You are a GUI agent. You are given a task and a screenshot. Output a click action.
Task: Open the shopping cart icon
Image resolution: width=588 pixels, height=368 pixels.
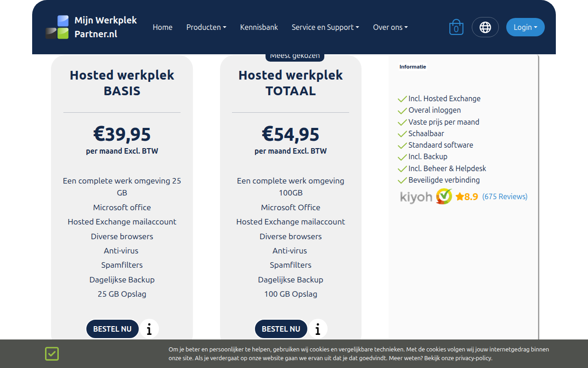coord(456,27)
